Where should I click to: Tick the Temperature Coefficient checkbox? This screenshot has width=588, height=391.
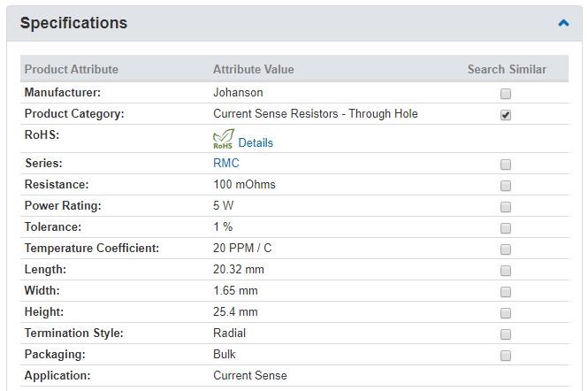coord(506,249)
